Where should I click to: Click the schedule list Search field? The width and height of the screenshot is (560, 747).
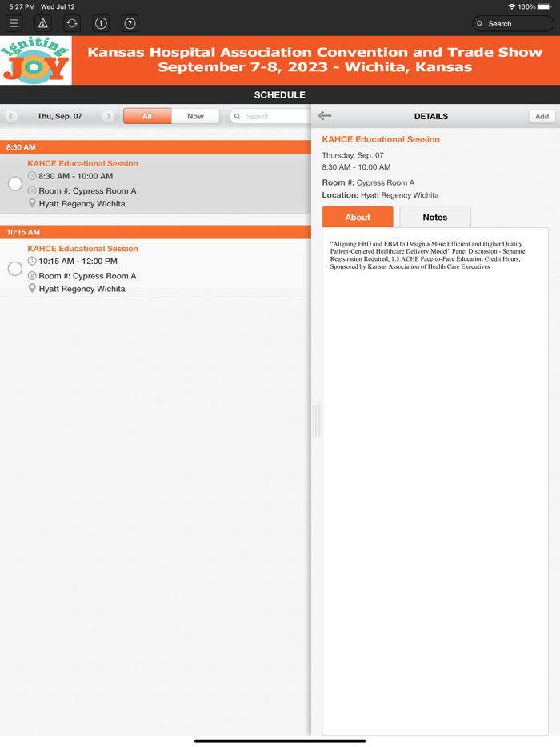270,116
